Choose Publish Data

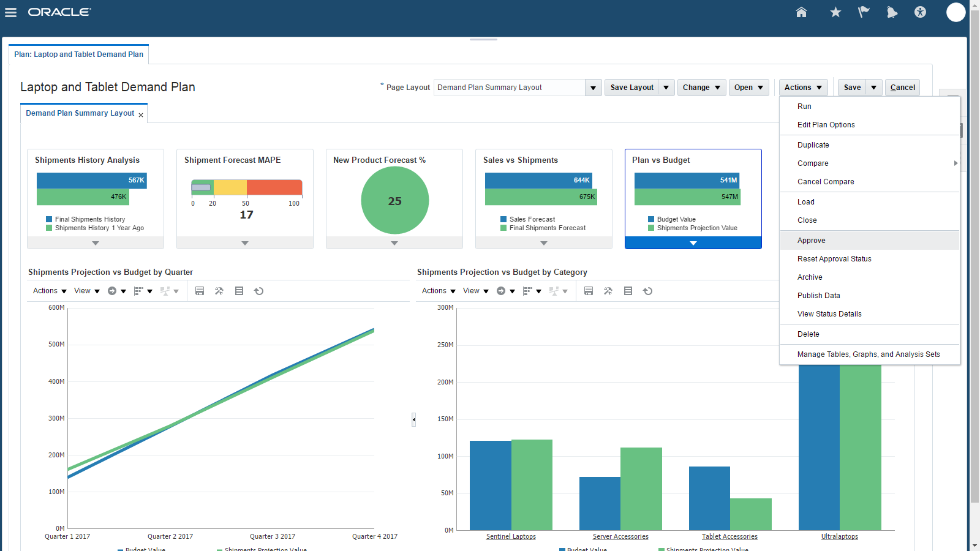pos(870,296)
